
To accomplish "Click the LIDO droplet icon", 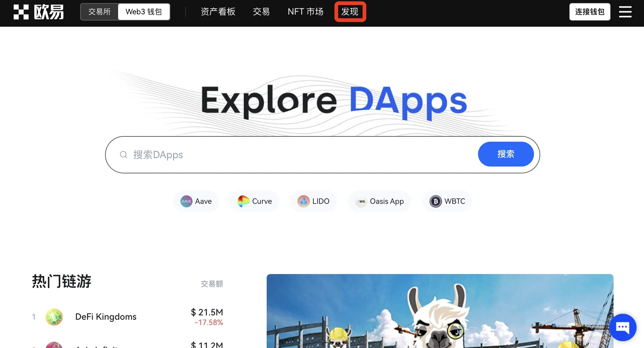I will [x=303, y=201].
